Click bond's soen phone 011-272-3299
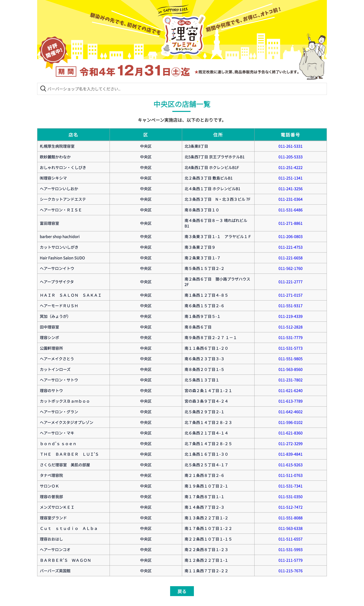This screenshot has width=364, height=606. [x=290, y=444]
